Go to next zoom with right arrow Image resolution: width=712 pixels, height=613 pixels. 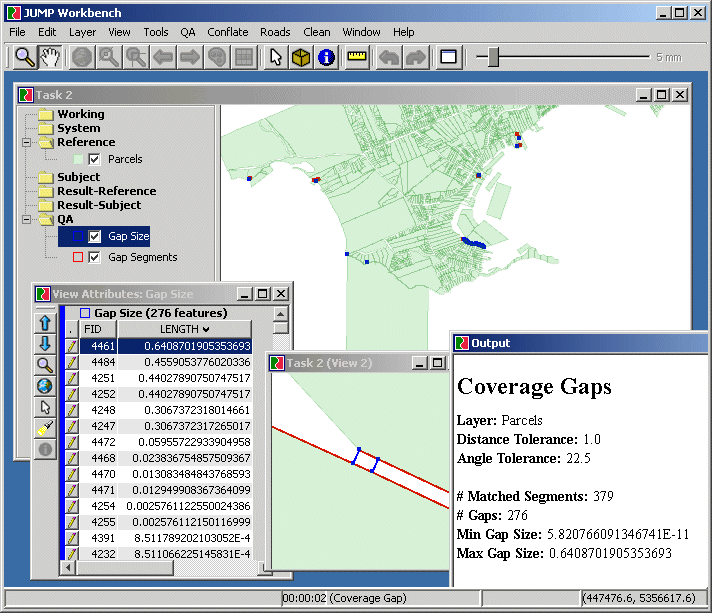(190, 57)
